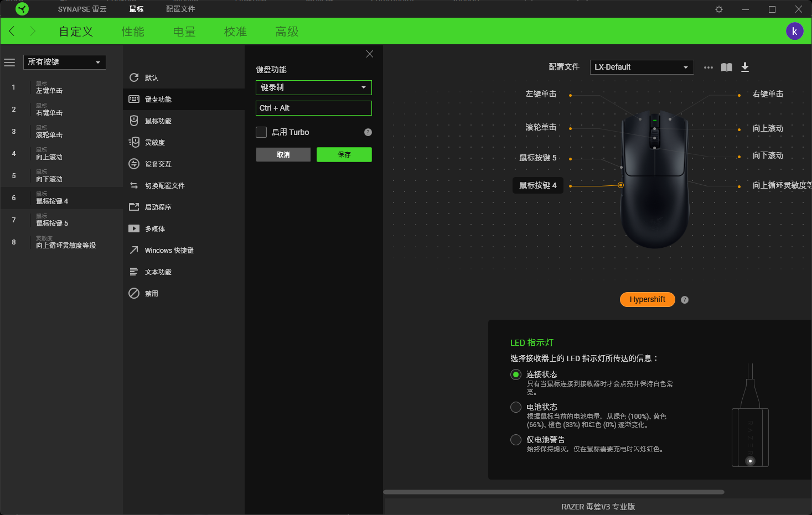Open the 配置文件 top menu
This screenshot has width=812, height=515.
pos(180,9)
